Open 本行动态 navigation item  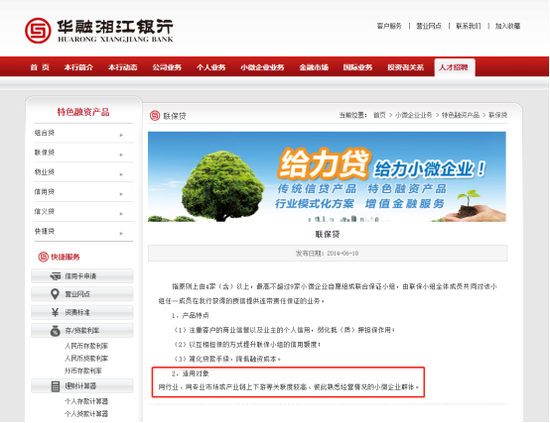122,67
